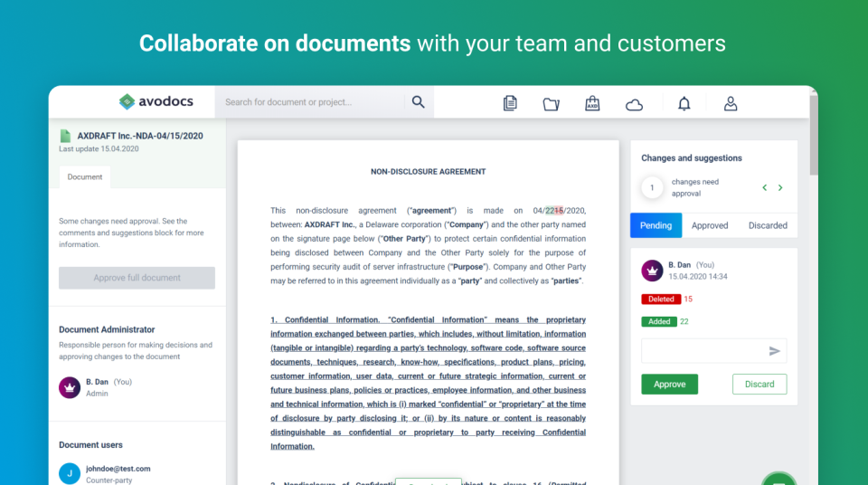
Task: Go to next change arrow
Action: [x=780, y=188]
